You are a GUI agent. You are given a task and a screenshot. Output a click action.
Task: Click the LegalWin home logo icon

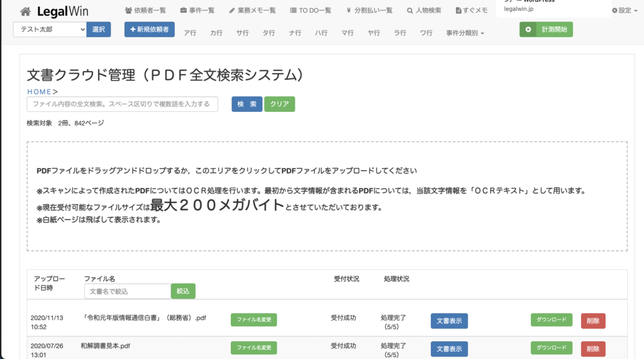25,11
